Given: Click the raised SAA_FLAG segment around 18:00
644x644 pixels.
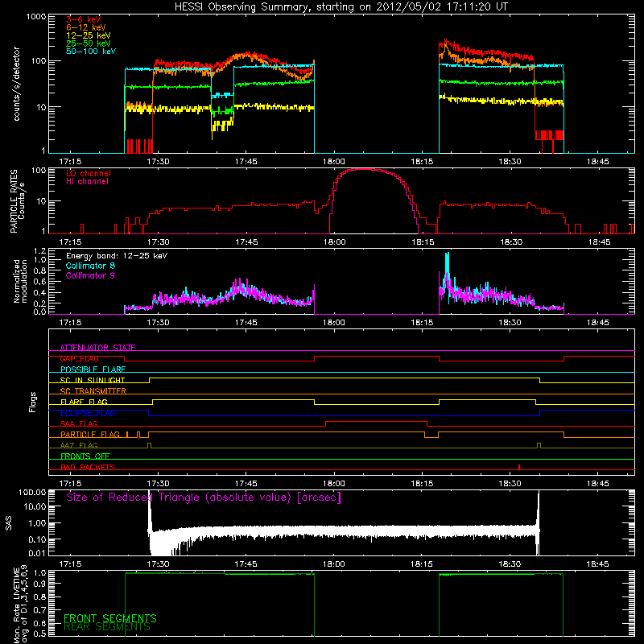Looking at the screenshot, I should (376, 421).
